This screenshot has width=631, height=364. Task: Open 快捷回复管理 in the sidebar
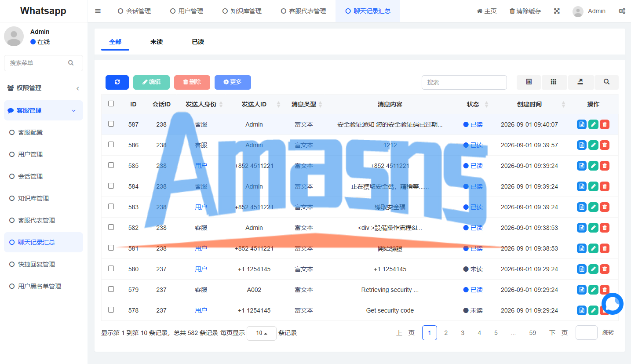(x=44, y=264)
